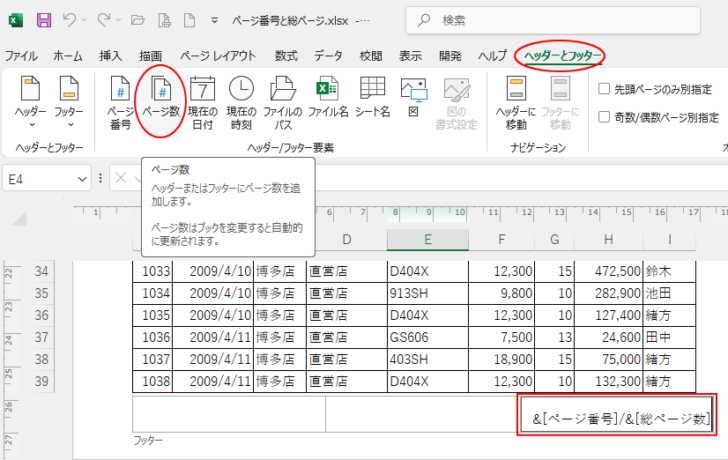
Task: Switch to the データ tab
Action: point(328,56)
